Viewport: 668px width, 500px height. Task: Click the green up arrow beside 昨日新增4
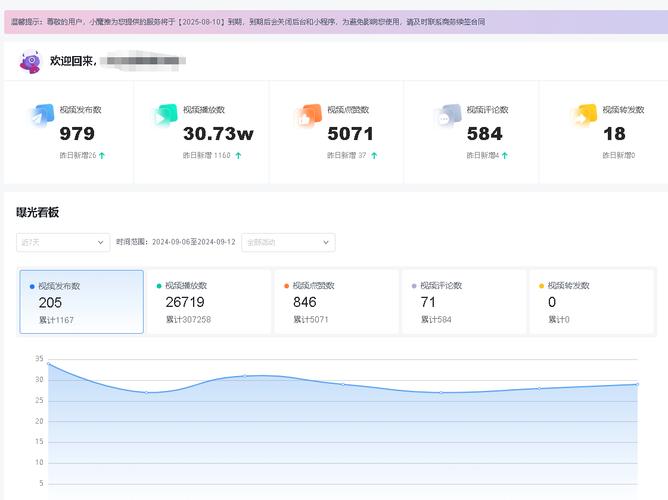click(x=505, y=156)
